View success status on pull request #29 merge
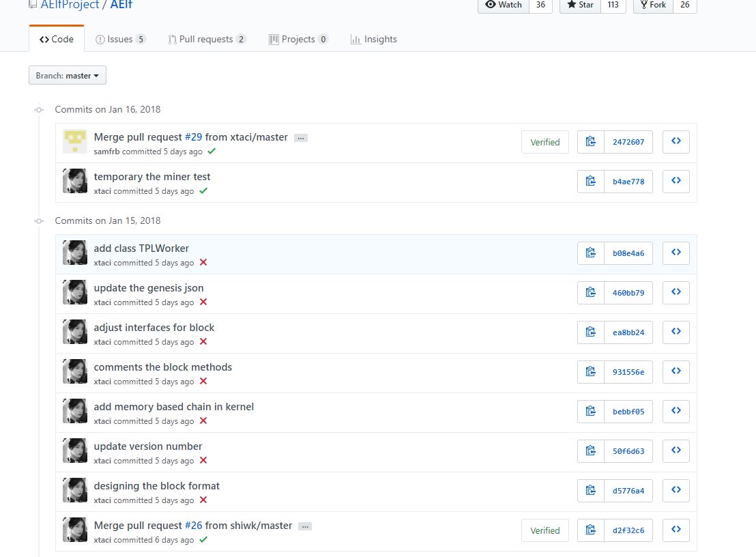Screen dimensions: 756x557 [x=212, y=151]
